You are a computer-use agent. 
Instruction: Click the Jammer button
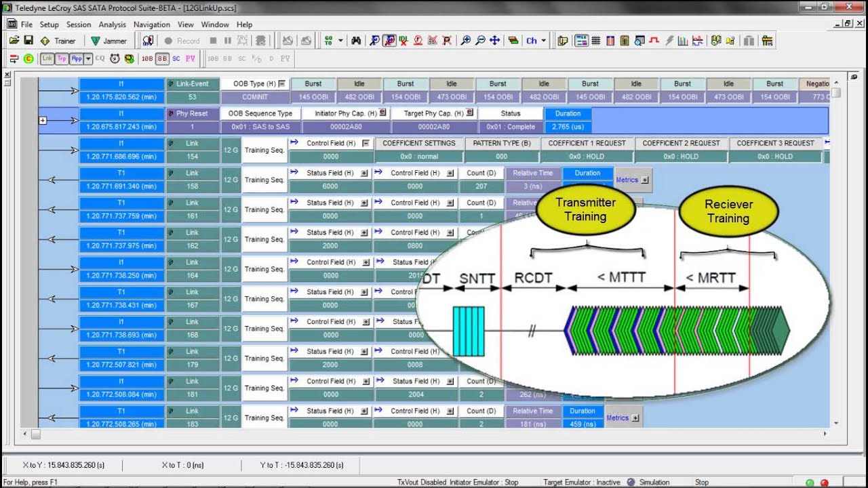point(108,41)
